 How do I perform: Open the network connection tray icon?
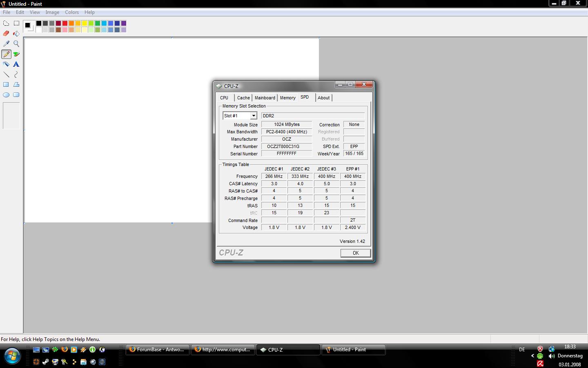[x=552, y=349]
